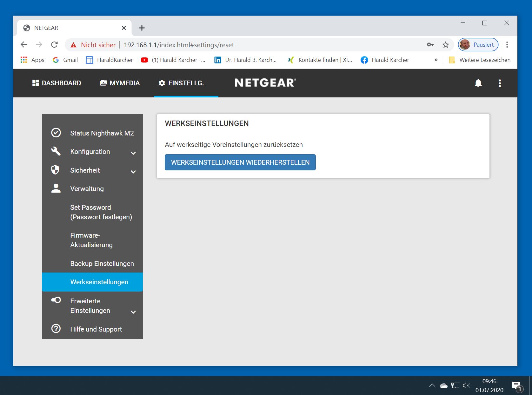Expand the Sicherheit submenu chevron

point(133,172)
